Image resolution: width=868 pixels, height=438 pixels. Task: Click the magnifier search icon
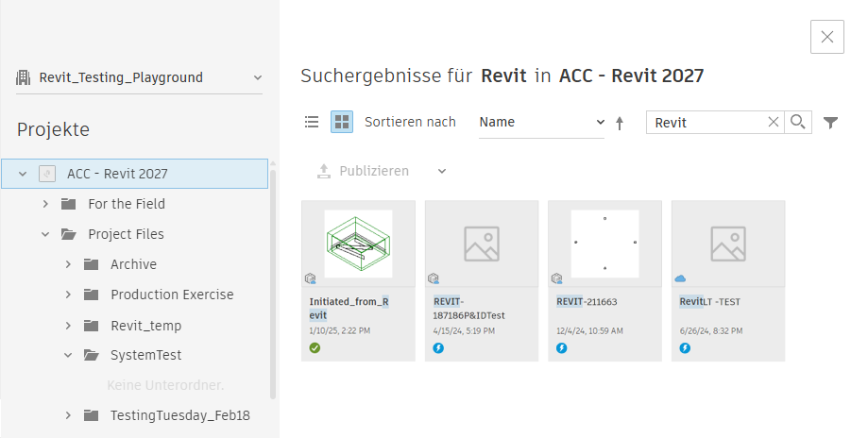tap(798, 122)
